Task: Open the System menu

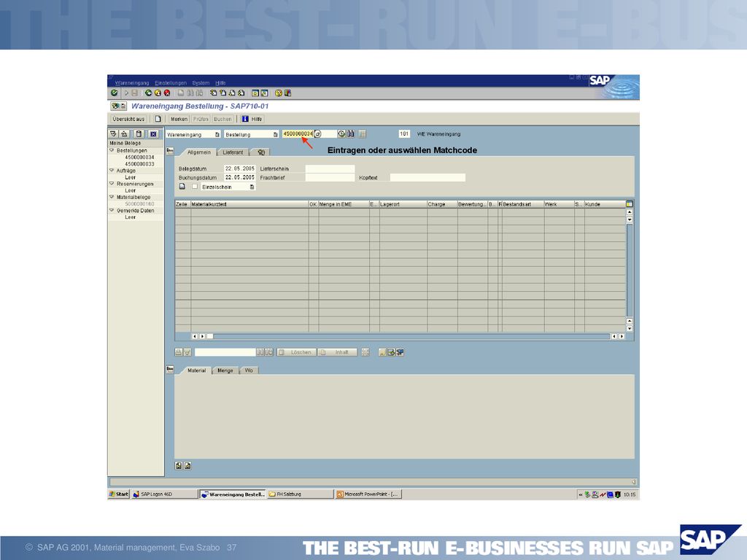Action: 201,83
